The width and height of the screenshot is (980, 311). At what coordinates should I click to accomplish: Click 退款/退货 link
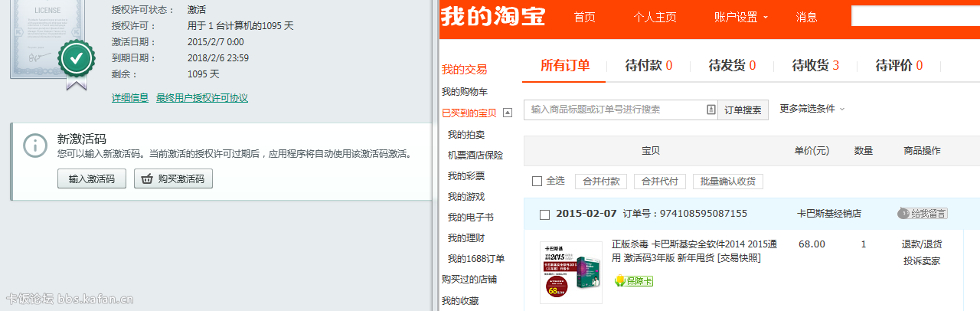coord(922,244)
